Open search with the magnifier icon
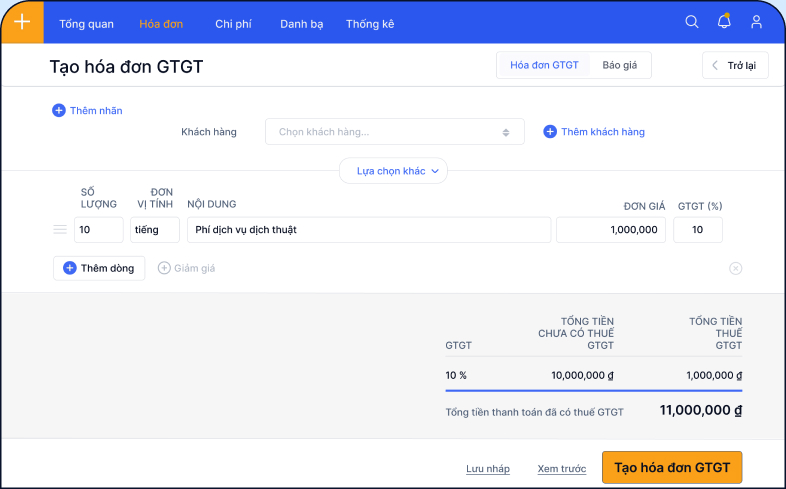The width and height of the screenshot is (786, 489). pyautogui.click(x=692, y=22)
